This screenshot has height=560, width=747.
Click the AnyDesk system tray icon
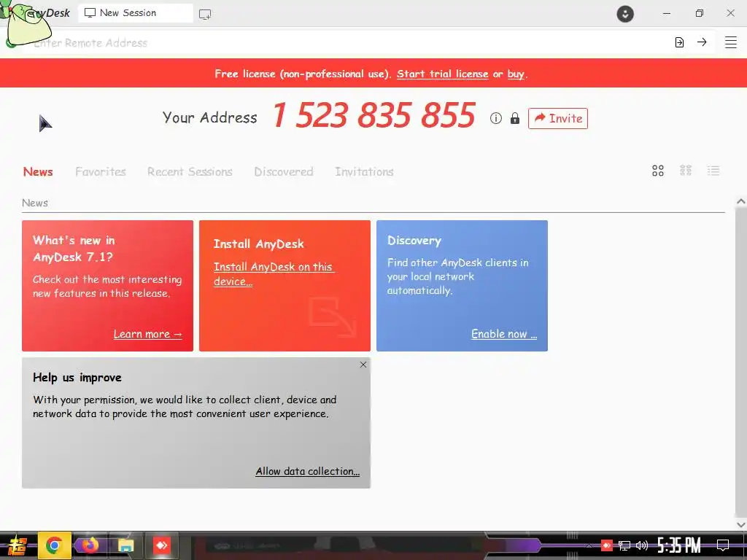(x=606, y=545)
